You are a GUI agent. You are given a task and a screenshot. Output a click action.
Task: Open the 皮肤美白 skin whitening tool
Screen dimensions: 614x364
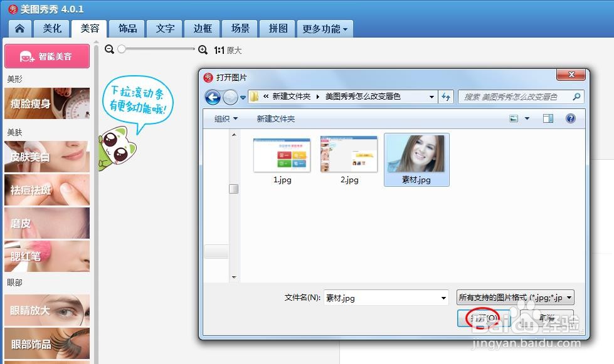(47, 157)
